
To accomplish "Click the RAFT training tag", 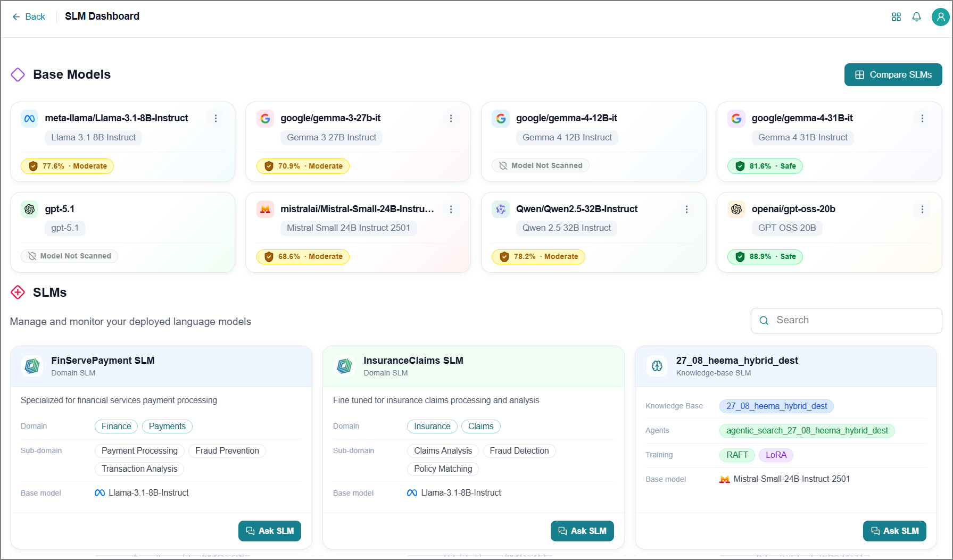I will click(x=737, y=455).
